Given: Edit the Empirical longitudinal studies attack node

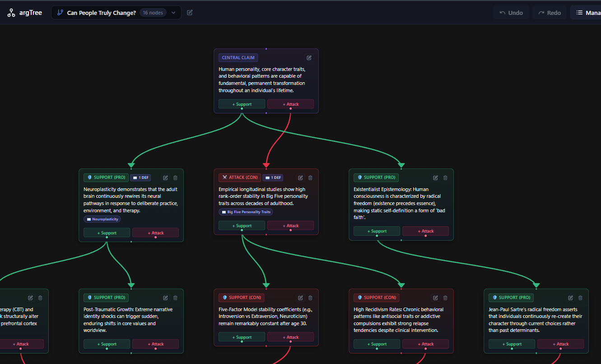Looking at the screenshot, I should tap(300, 178).
